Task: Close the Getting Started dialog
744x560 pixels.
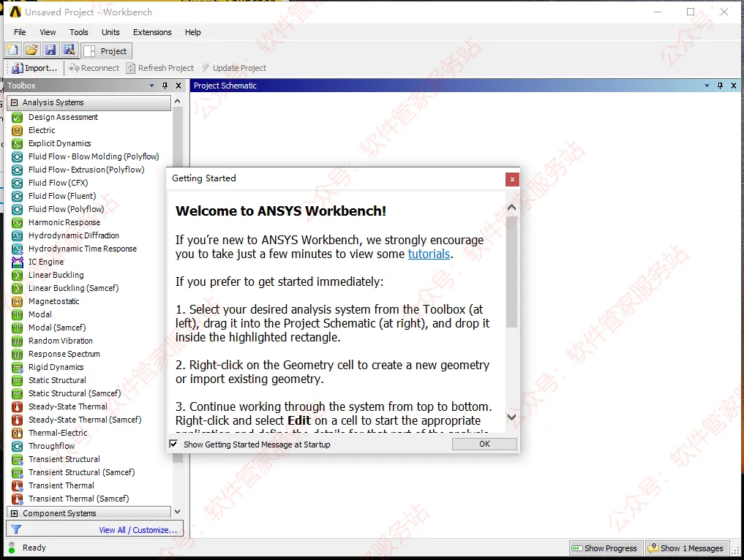Action: pyautogui.click(x=512, y=179)
